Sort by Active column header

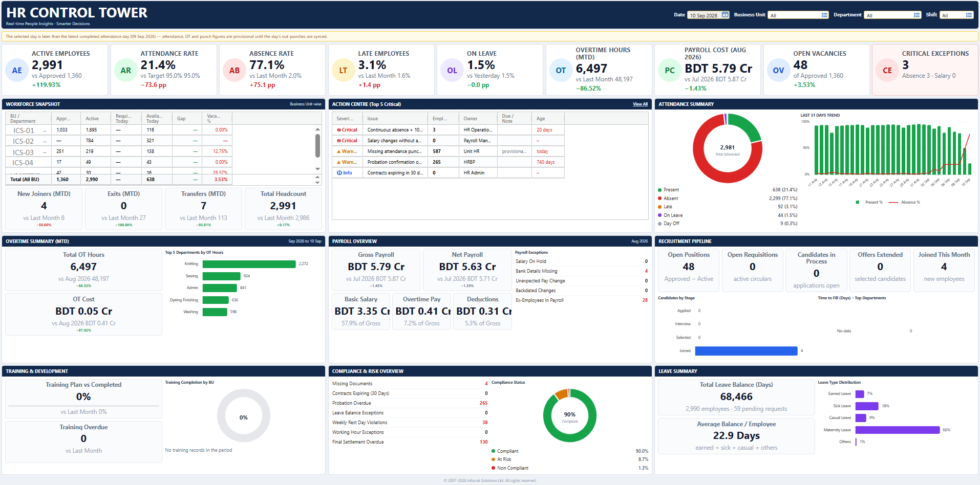point(96,119)
